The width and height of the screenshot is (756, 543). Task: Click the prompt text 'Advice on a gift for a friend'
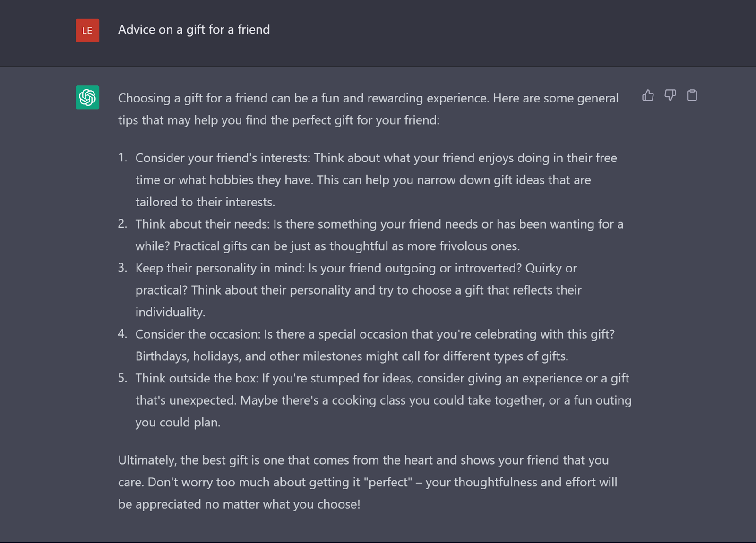tap(194, 30)
